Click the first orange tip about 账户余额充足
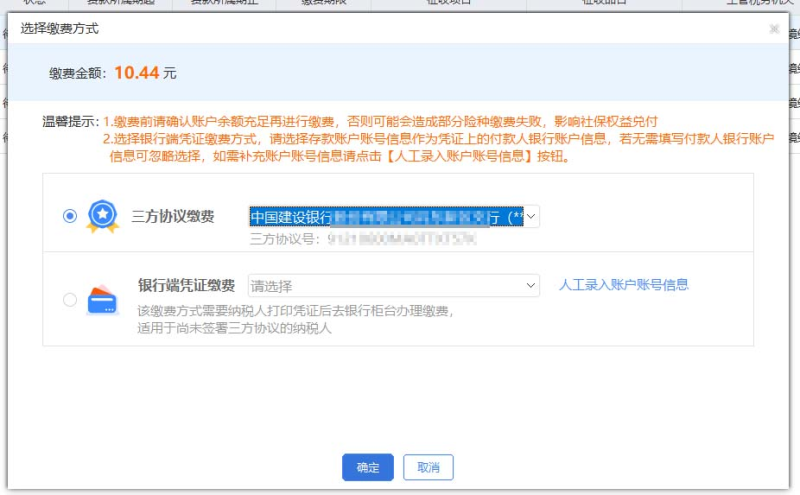The height and width of the screenshot is (495, 800). (x=380, y=121)
